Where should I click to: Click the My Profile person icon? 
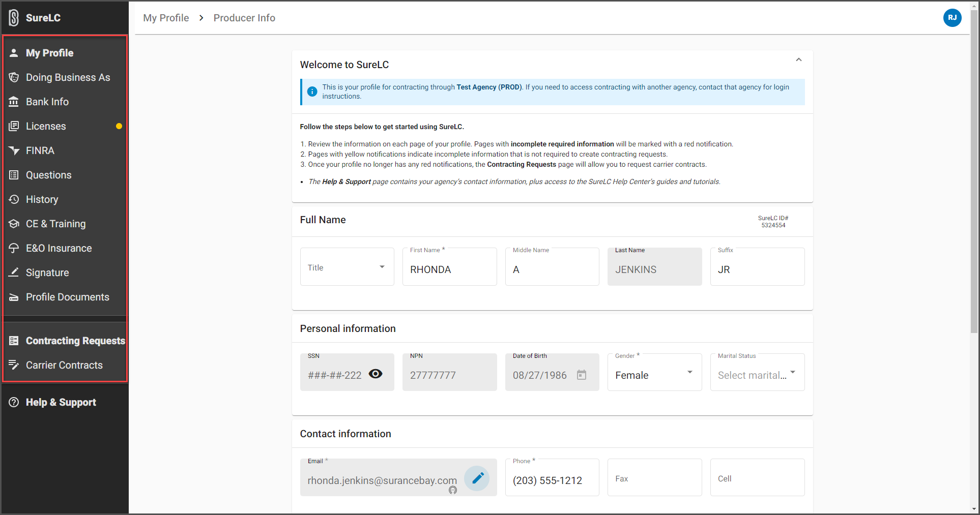(14, 53)
